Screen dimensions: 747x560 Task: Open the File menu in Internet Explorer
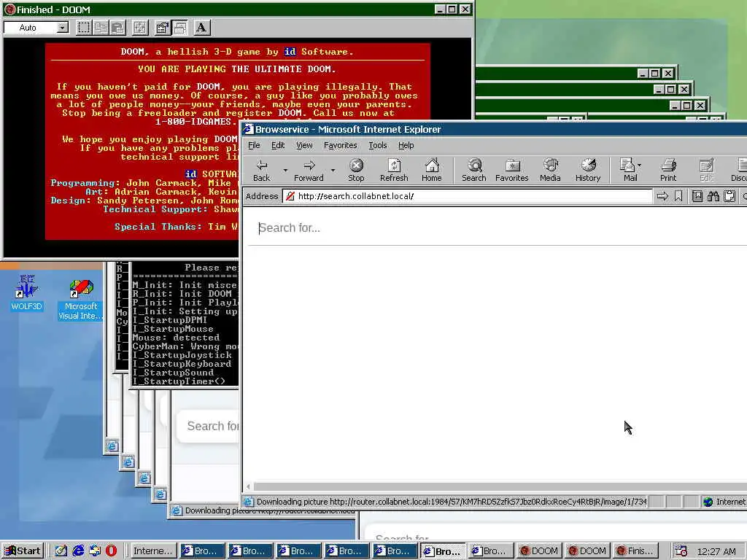tap(254, 145)
